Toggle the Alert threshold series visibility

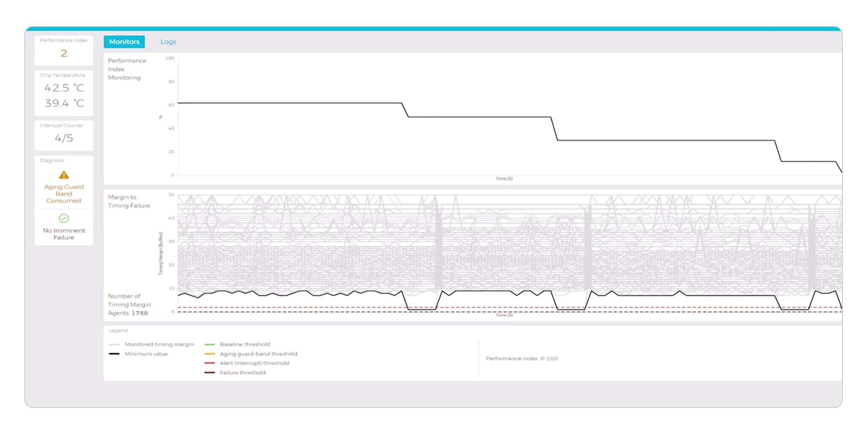click(254, 363)
